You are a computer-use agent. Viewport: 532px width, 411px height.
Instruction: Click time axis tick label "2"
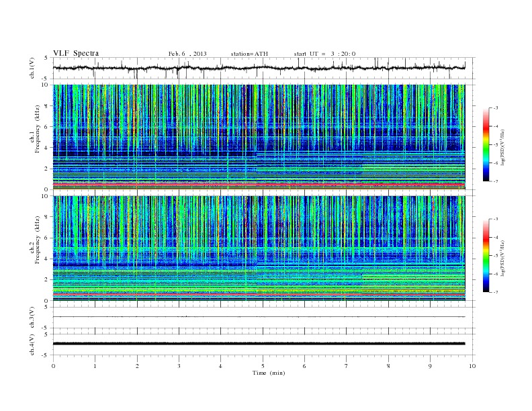pyautogui.click(x=137, y=366)
